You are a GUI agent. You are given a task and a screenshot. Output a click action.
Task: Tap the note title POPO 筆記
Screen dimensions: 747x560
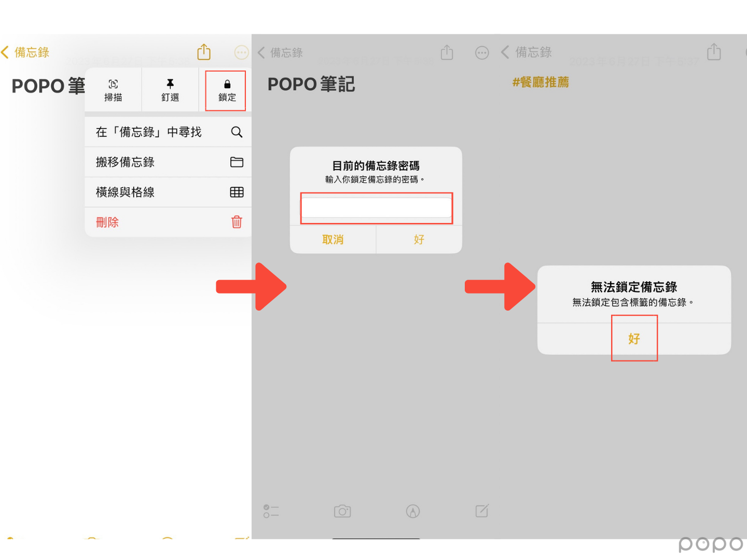pyautogui.click(x=311, y=84)
